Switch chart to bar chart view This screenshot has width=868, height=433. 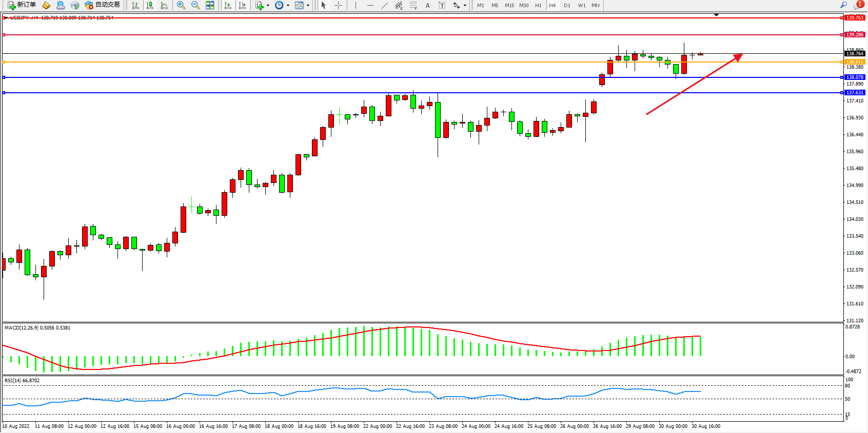[x=135, y=5]
